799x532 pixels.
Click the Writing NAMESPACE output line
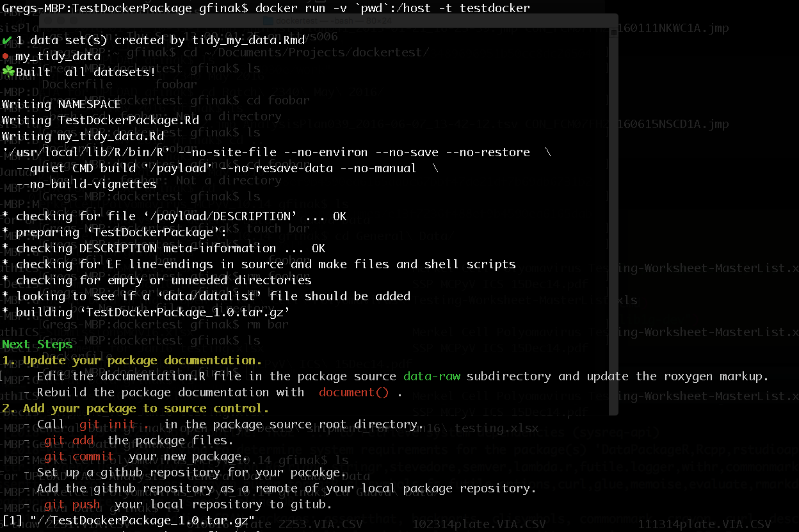click(x=61, y=104)
